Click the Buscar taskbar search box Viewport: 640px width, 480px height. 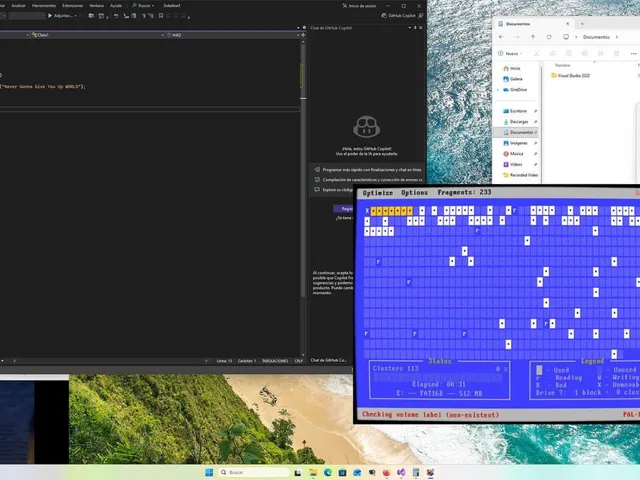click(253, 472)
